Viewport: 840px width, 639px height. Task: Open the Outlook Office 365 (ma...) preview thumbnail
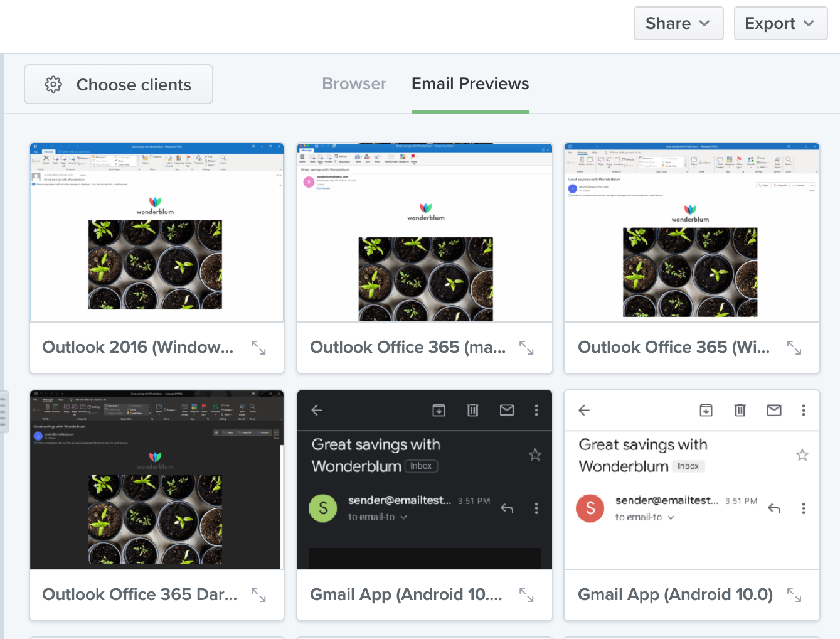point(425,232)
